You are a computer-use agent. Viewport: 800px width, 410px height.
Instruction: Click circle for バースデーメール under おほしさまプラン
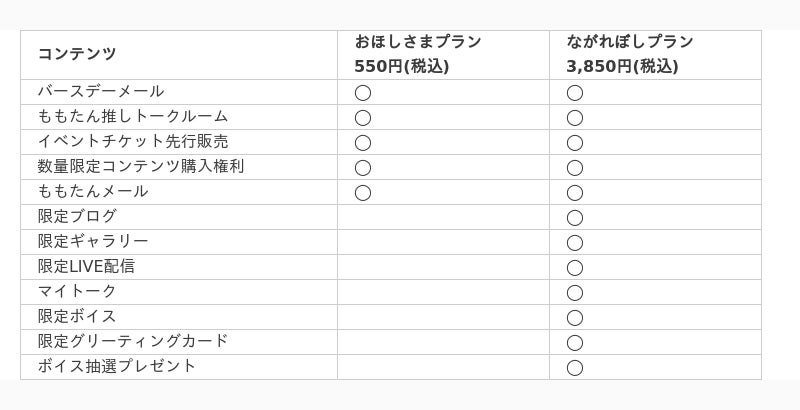(363, 93)
